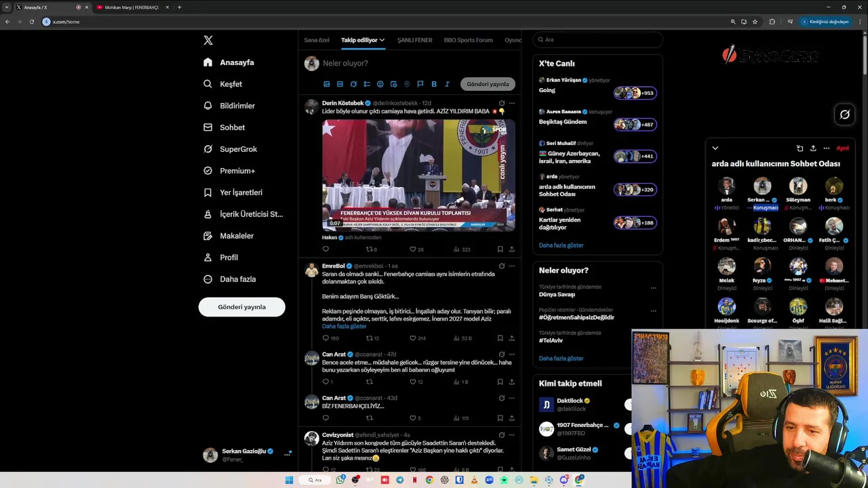Click arda host avatar in space
The width and height of the screenshot is (868, 488).
726,186
